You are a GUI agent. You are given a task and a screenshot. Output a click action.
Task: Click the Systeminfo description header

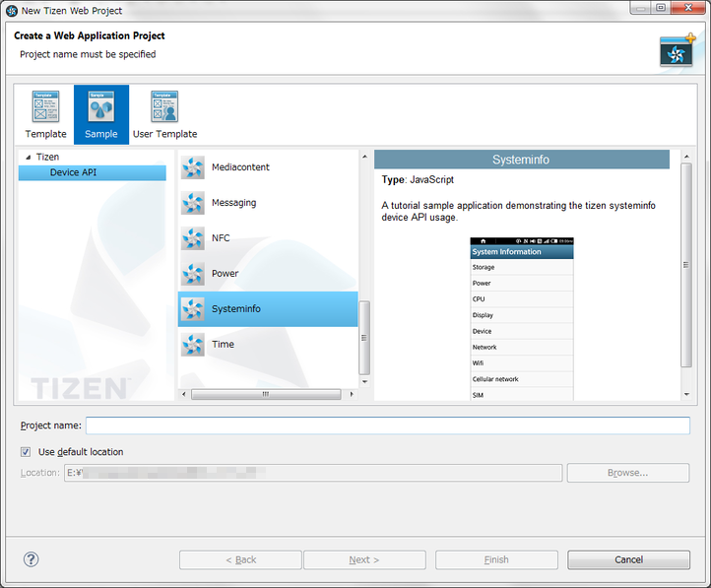coord(522,160)
